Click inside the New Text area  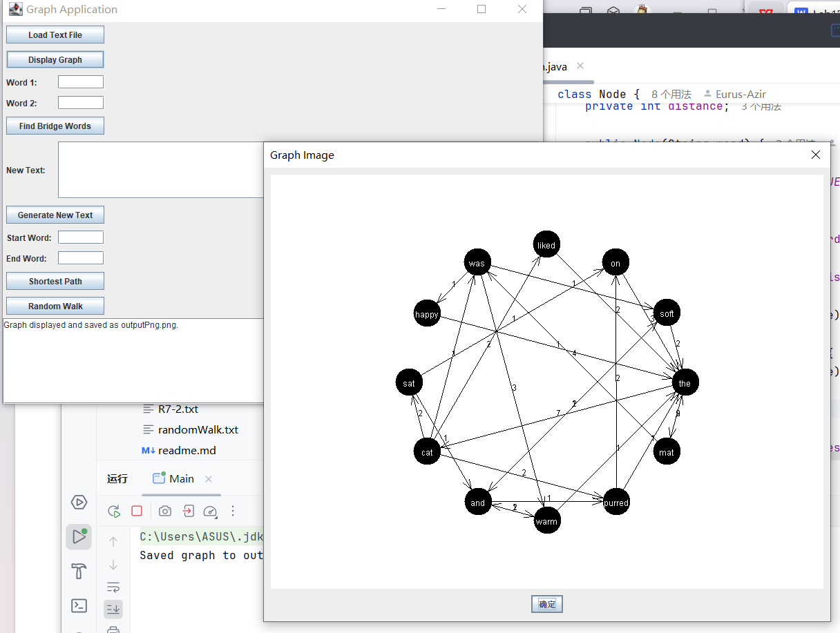pos(162,170)
